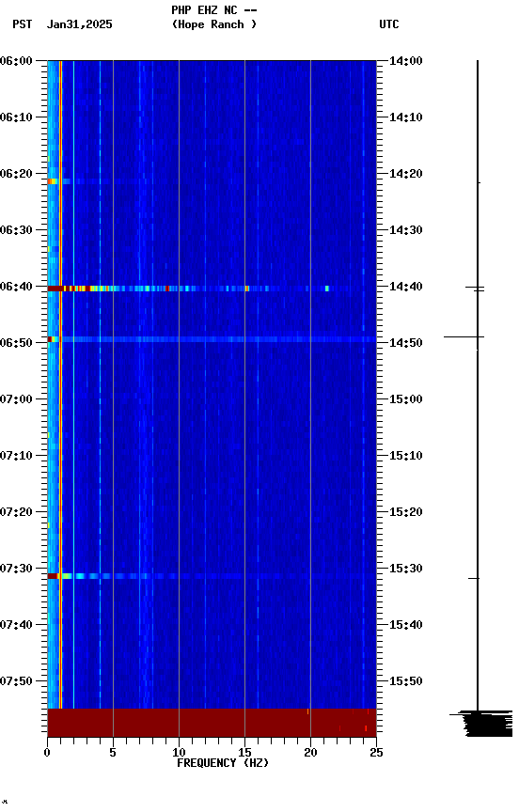This screenshot has height=812, width=519.
Task: Click the 07:30 PST time label
Action: click(16, 570)
